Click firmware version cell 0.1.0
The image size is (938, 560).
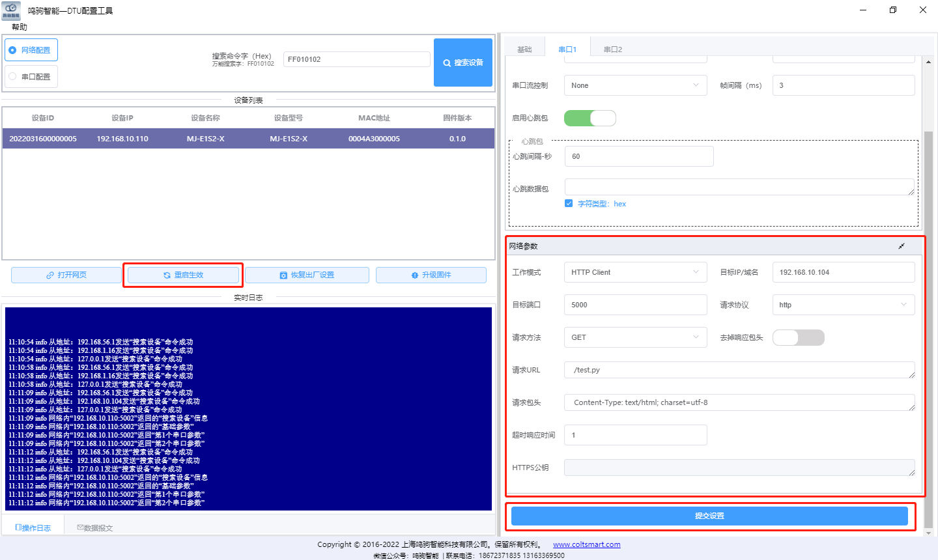(457, 139)
